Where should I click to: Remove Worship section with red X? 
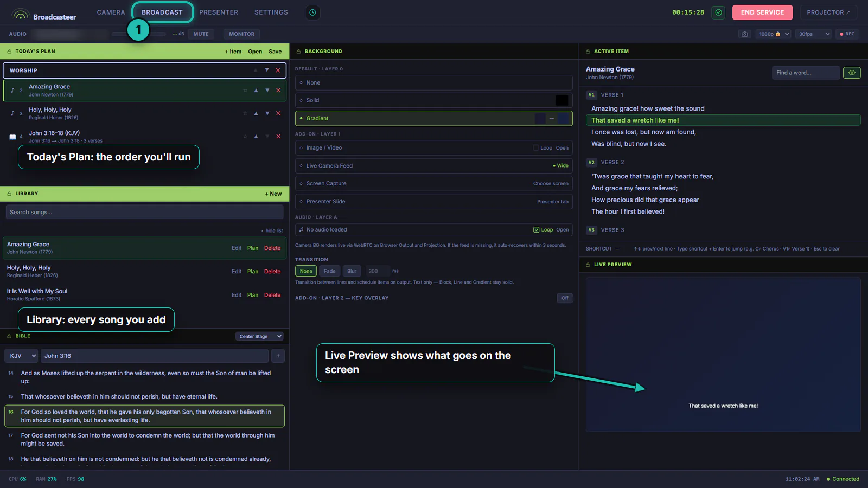coord(278,70)
